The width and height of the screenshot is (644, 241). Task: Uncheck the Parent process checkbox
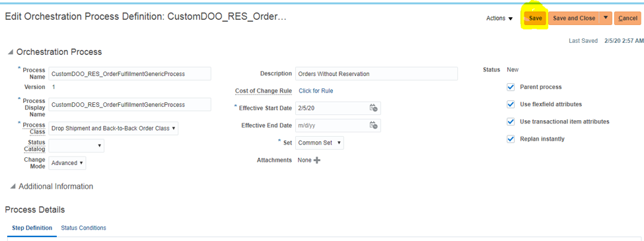511,87
